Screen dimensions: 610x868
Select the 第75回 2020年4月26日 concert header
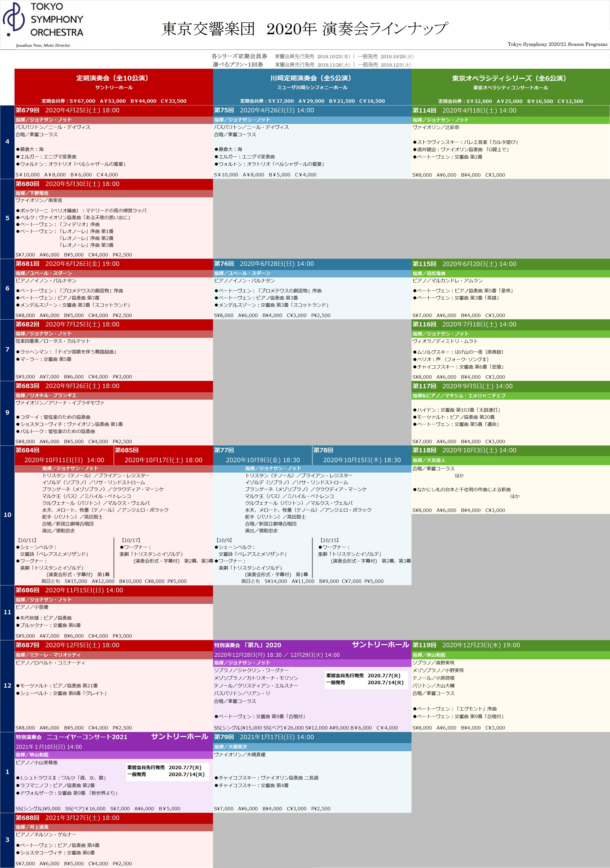(x=312, y=110)
